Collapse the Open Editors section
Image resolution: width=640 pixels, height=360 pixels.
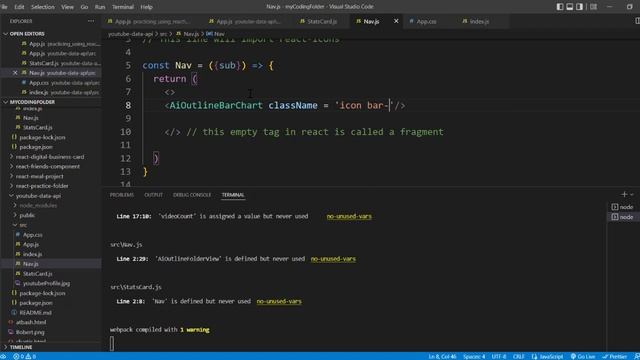pyautogui.click(x=27, y=34)
